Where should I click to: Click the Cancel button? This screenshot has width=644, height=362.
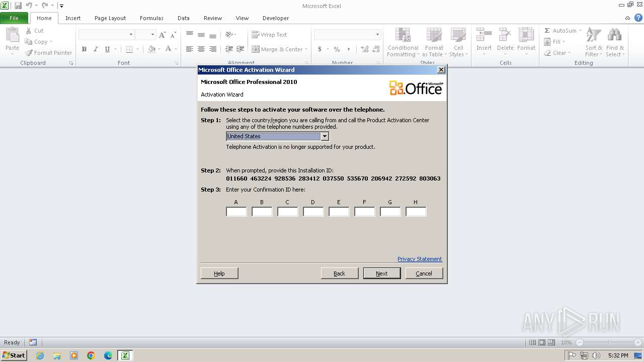pyautogui.click(x=424, y=273)
